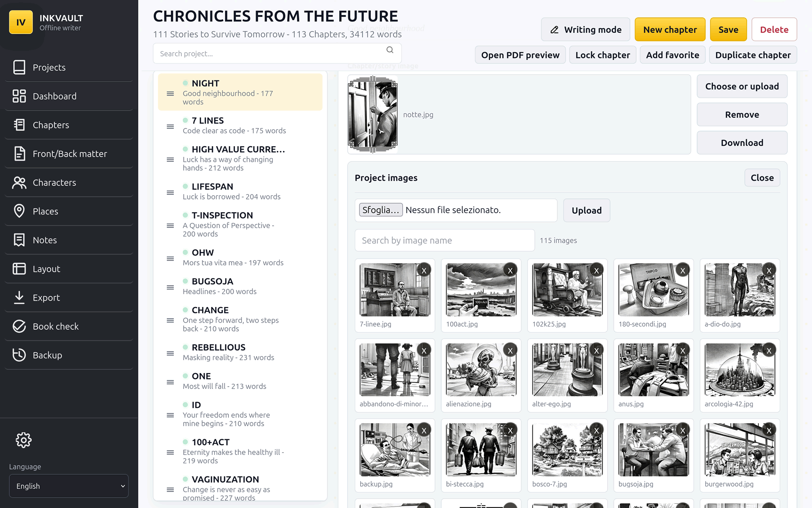Select the alter-ego.jpg thumbnail

[567, 370]
